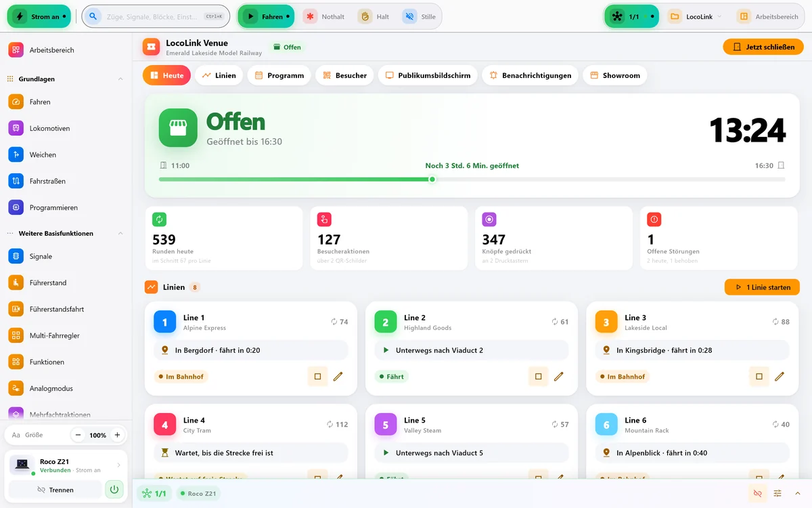
Task: Open Multi-Fahrregler in the sidebar
Action: coord(66,335)
